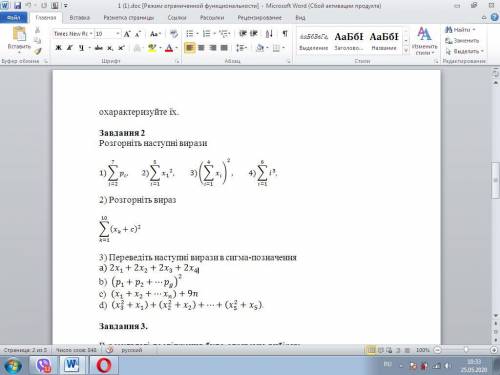The height and width of the screenshot is (375, 500).
Task: Click the Paste clipboard icon
Action: click(x=19, y=35)
